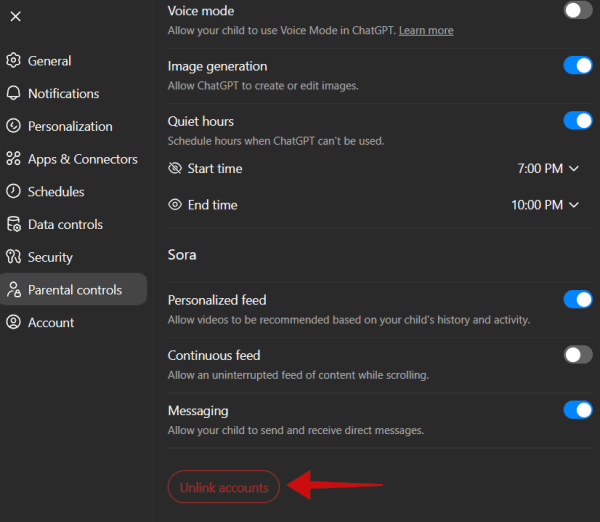Close the settings with X icon
The image size is (600, 522).
pos(15,16)
